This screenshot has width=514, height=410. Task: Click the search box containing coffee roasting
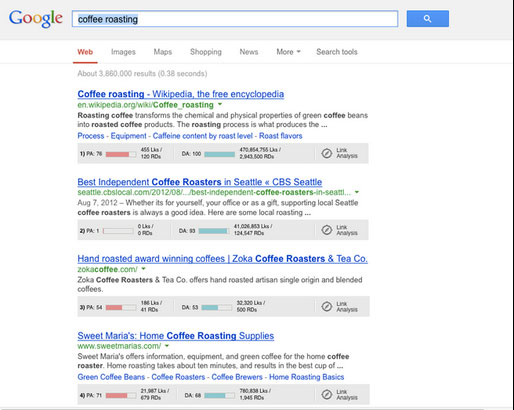pos(235,19)
